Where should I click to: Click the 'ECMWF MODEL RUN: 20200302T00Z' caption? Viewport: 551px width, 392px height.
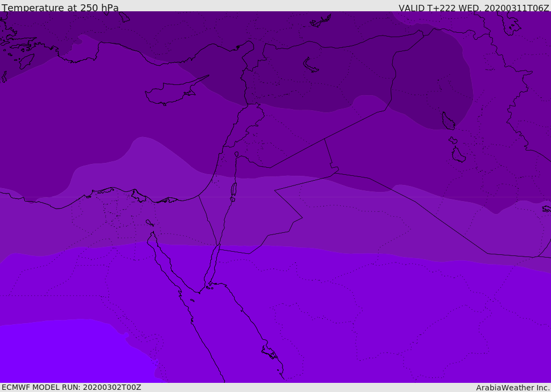[x=72, y=387]
